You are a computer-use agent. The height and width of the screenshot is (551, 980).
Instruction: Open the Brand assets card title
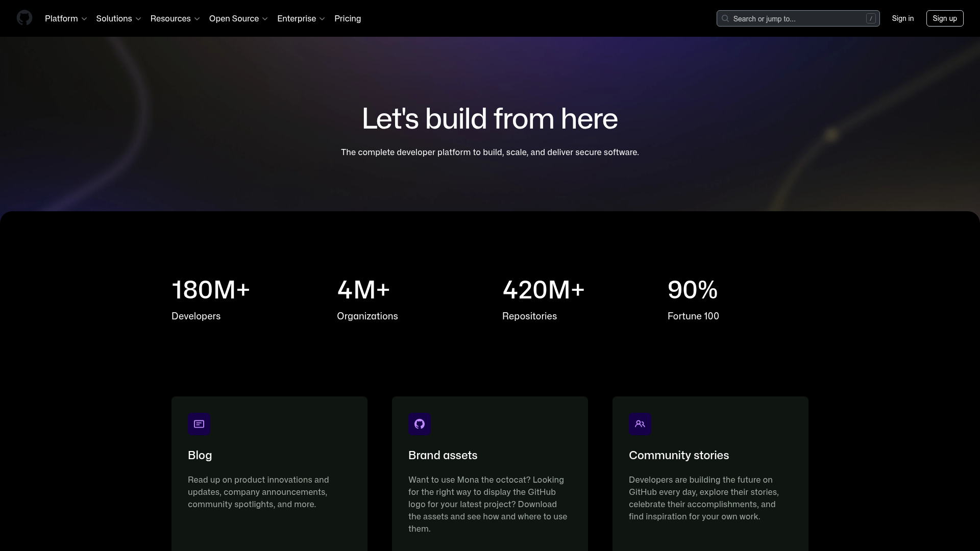[443, 455]
